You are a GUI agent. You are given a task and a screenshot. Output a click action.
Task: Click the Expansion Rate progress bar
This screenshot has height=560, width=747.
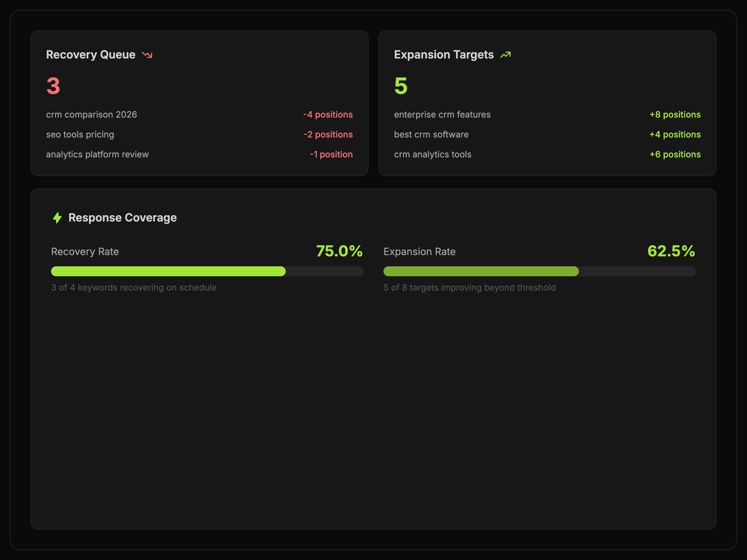(x=539, y=271)
